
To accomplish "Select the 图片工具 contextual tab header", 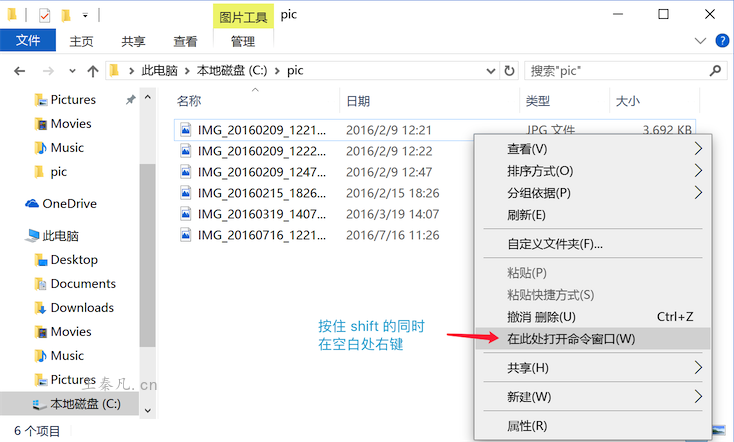I will tap(243, 17).
